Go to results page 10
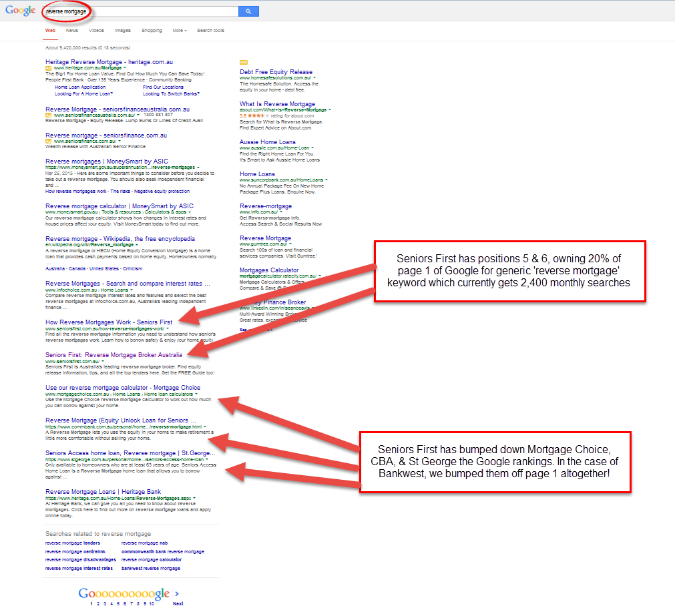This screenshot has height=616, width=675. (152, 604)
